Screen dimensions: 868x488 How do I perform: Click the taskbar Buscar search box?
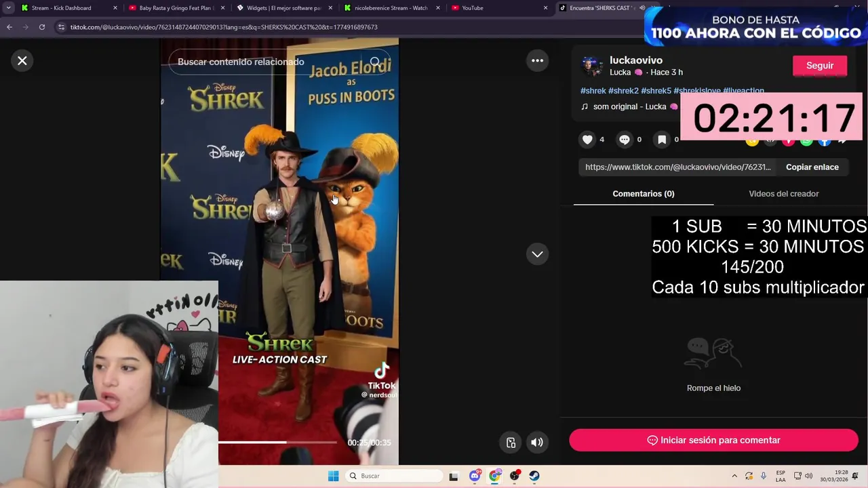[x=395, y=476]
